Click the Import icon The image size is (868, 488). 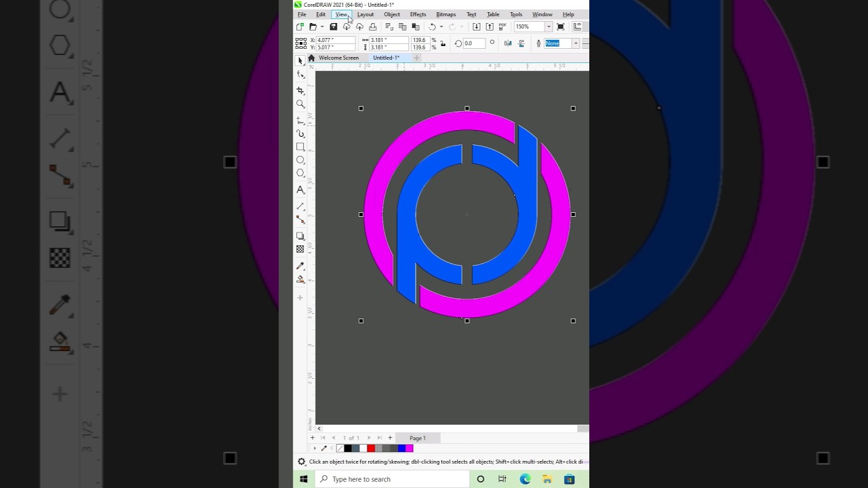(x=476, y=26)
